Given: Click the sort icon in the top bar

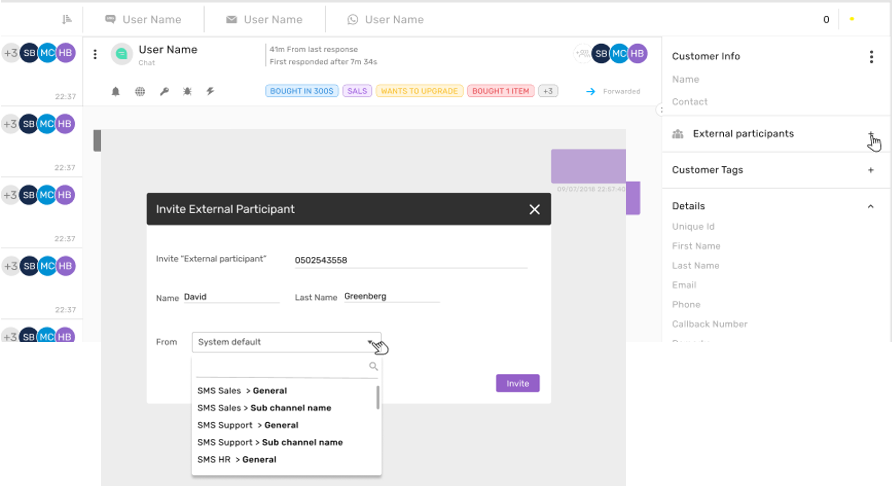Looking at the screenshot, I should coord(67,19).
